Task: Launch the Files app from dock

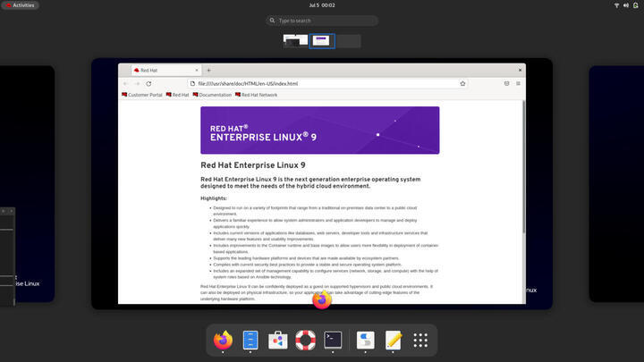Action: click(x=250, y=341)
